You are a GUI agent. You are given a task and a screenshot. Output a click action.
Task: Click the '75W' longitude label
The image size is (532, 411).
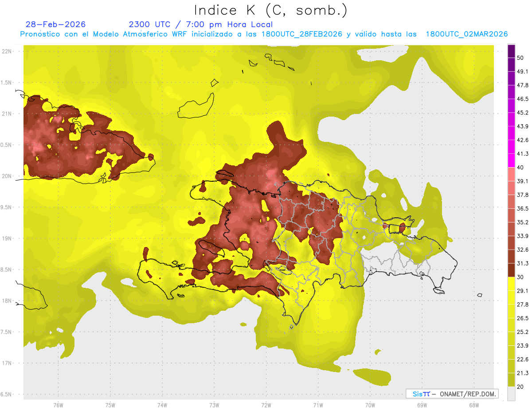[x=110, y=405]
